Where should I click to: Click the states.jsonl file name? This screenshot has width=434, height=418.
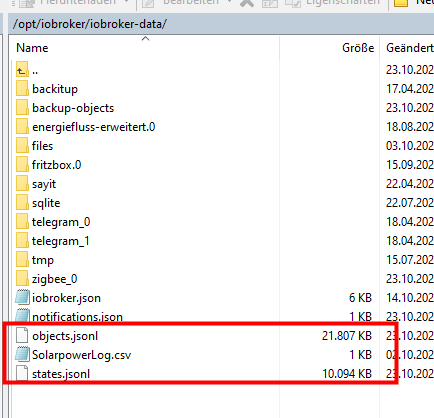point(61,374)
